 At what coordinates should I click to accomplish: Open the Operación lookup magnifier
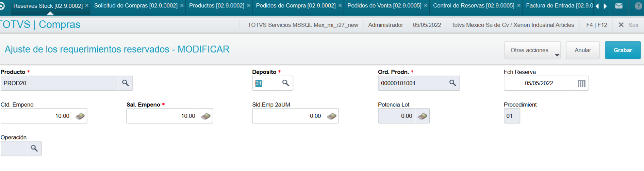click(x=34, y=148)
